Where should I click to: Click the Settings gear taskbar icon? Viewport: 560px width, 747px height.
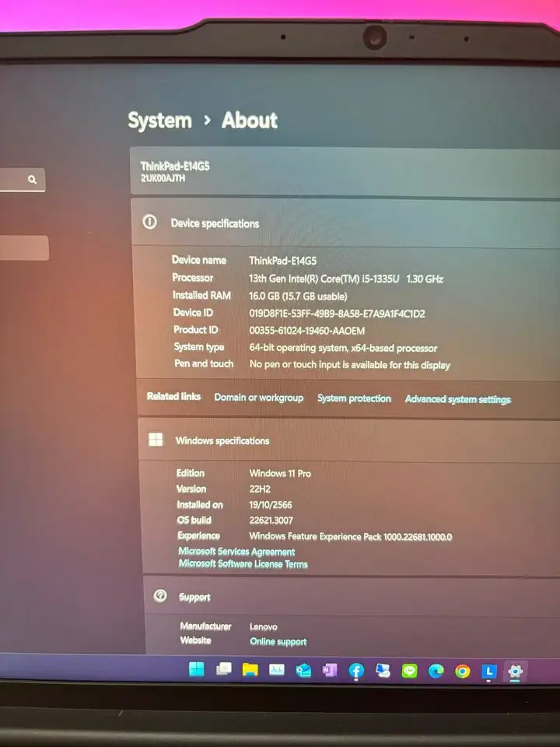[x=515, y=671]
